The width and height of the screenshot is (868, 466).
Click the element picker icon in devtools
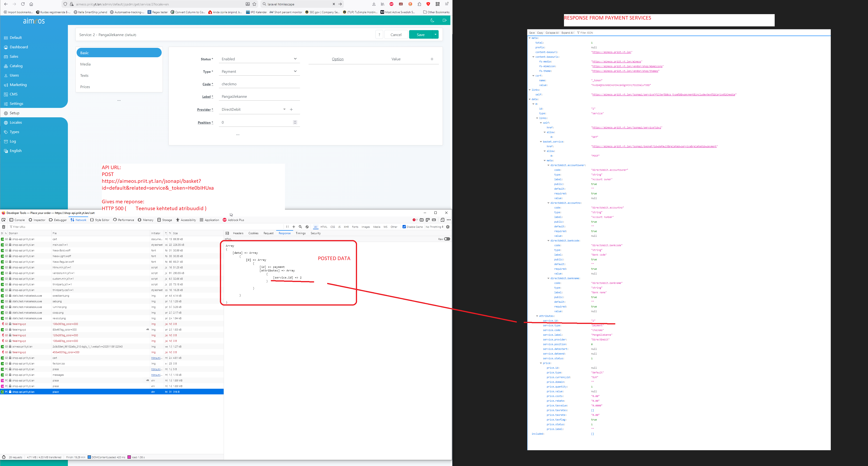tap(4, 220)
